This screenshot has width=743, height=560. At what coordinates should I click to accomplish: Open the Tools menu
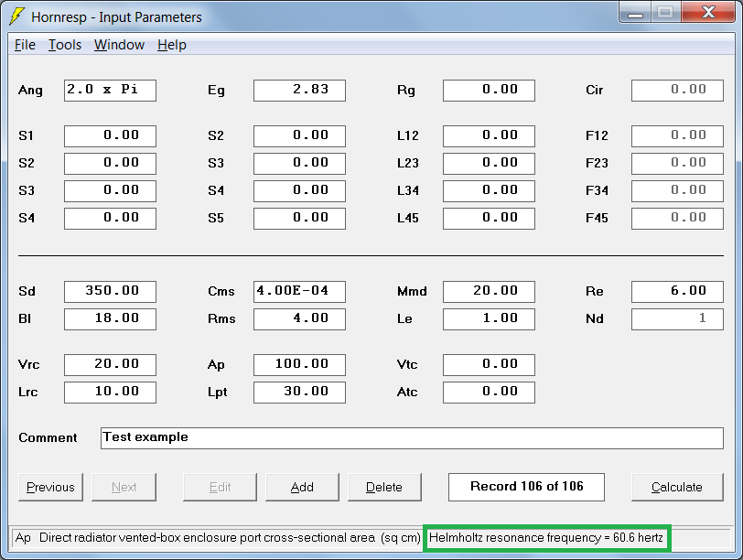pyautogui.click(x=65, y=45)
